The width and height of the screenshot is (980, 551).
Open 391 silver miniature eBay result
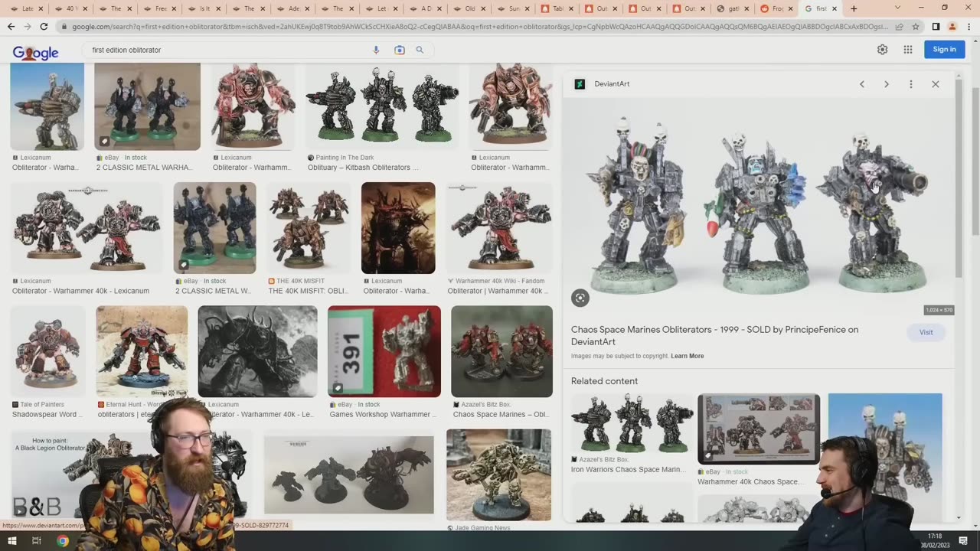coord(384,351)
